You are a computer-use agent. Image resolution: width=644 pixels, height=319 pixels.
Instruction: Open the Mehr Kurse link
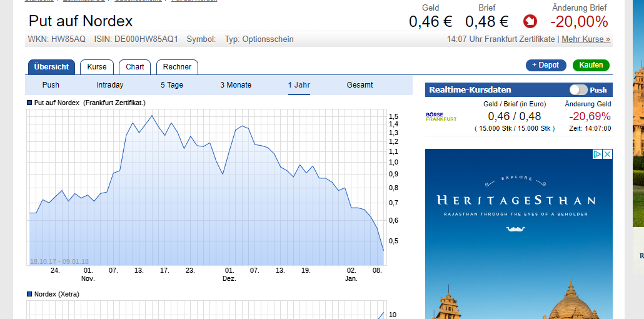[x=586, y=39]
